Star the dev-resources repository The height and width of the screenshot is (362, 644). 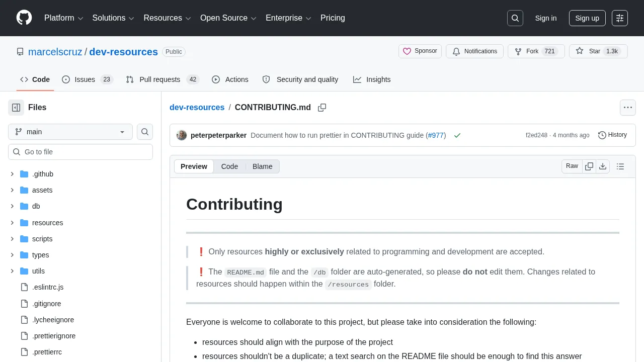point(598,51)
